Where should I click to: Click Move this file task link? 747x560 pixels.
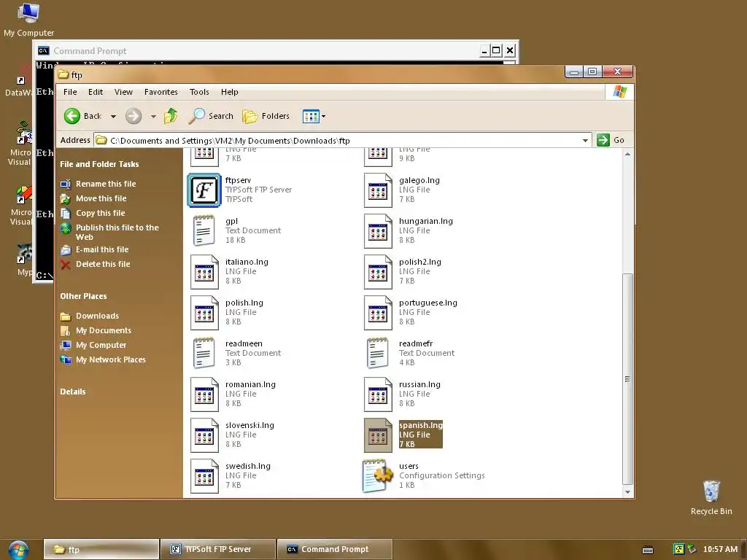pyautogui.click(x=101, y=198)
